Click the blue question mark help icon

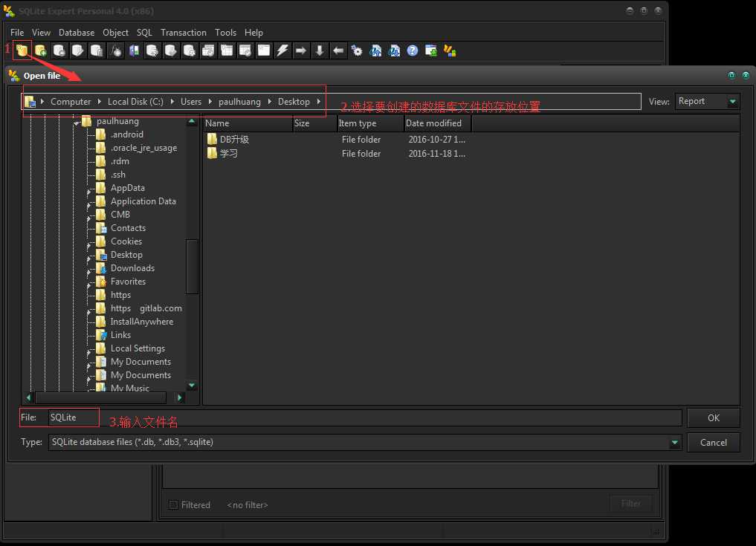click(x=413, y=50)
